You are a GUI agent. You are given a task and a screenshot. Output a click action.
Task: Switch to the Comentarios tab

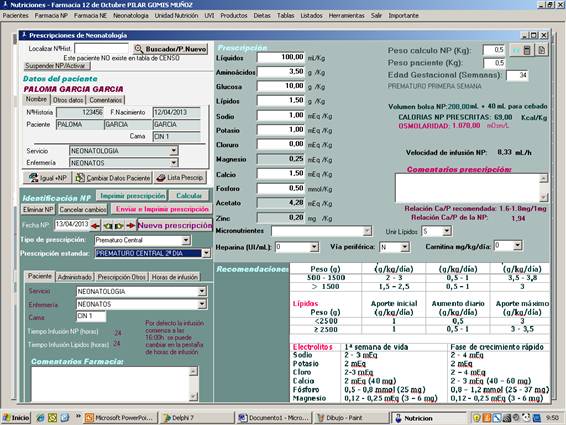pyautogui.click(x=105, y=100)
